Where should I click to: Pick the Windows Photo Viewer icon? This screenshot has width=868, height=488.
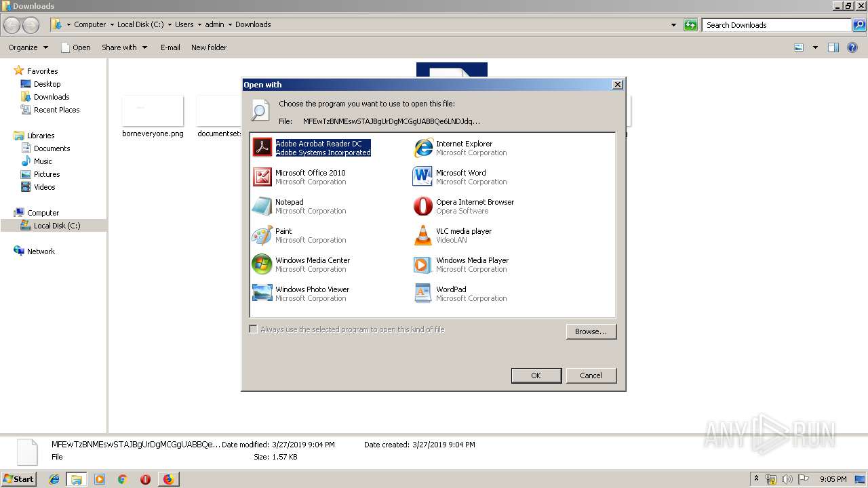tap(262, 293)
